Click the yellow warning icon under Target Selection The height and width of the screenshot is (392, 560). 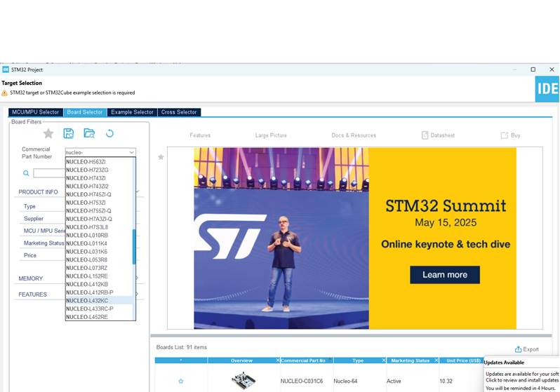(x=4, y=93)
